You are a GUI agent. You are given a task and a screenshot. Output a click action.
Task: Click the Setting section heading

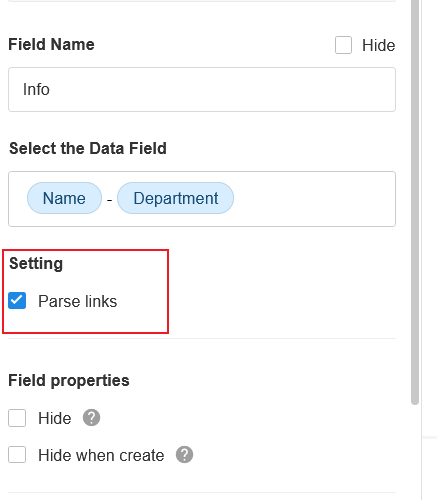pyautogui.click(x=36, y=264)
